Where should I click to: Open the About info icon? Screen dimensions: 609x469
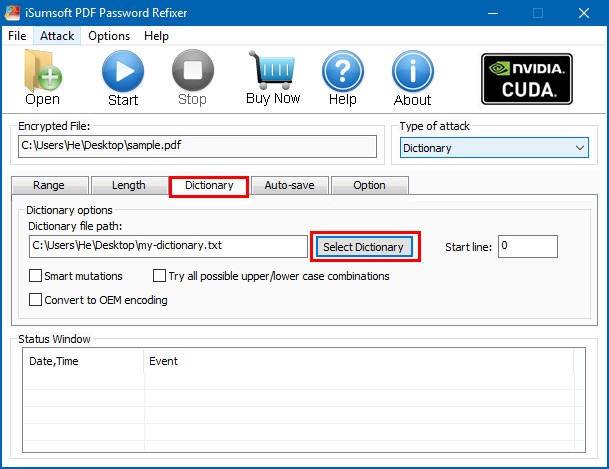413,71
